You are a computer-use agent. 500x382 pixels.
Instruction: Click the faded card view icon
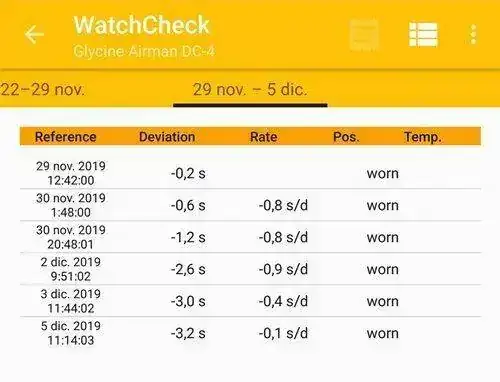[364, 35]
